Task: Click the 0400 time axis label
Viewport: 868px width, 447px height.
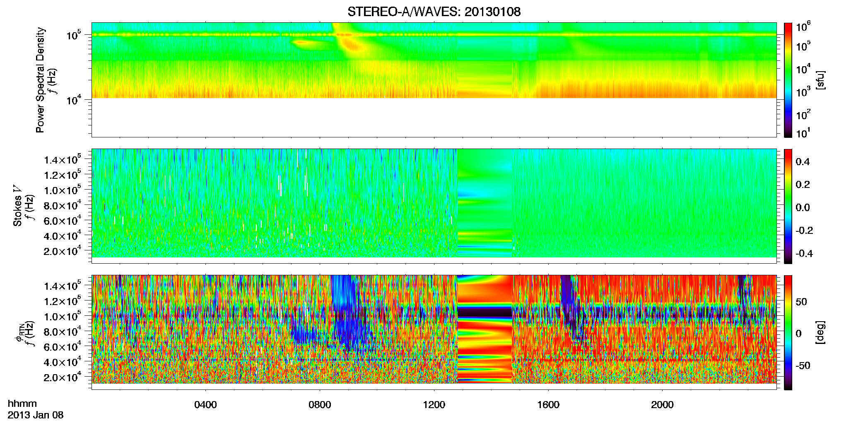Action: tap(205, 405)
